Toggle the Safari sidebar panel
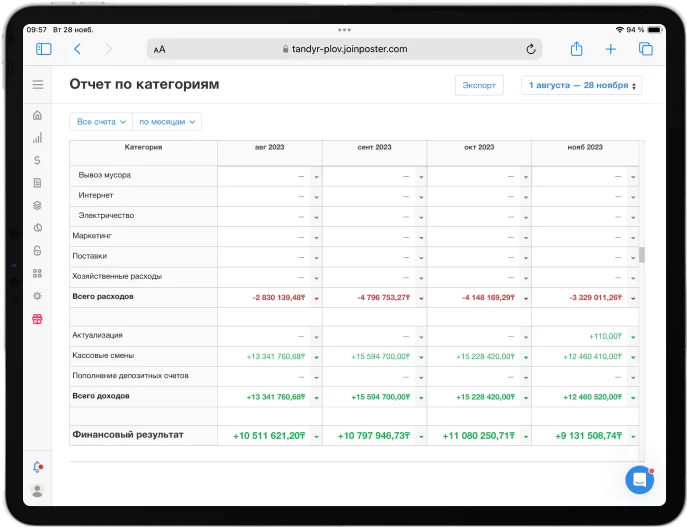This screenshot has height=527, width=687. click(x=44, y=49)
